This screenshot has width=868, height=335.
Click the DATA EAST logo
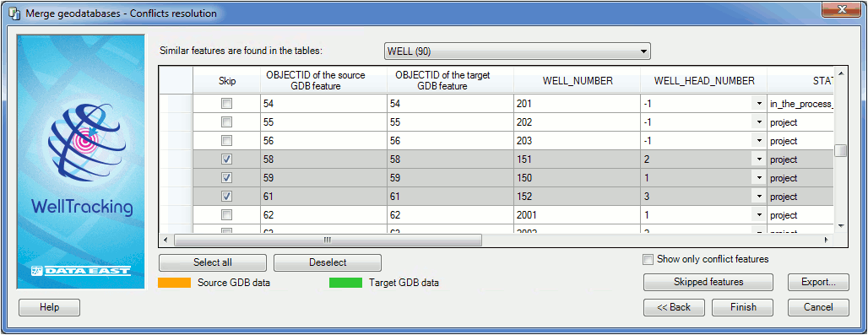81,270
